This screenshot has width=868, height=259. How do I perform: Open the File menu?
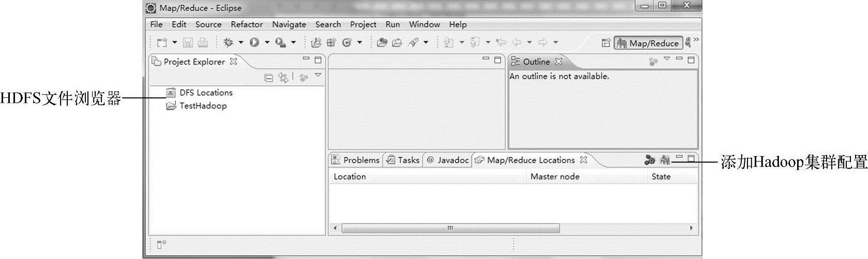[156, 24]
